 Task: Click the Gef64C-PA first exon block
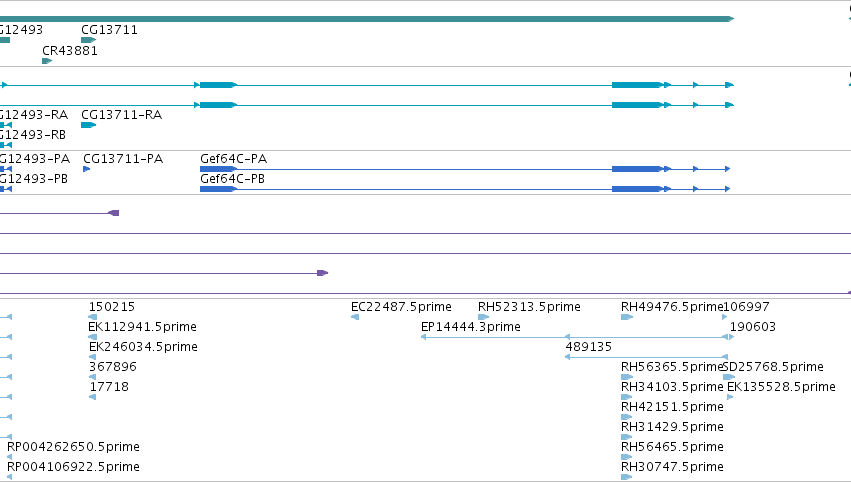pyautogui.click(x=218, y=169)
